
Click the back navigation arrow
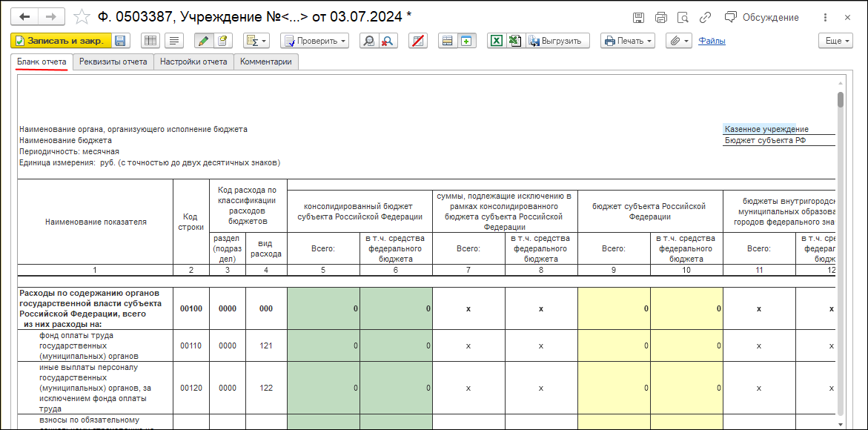[26, 16]
